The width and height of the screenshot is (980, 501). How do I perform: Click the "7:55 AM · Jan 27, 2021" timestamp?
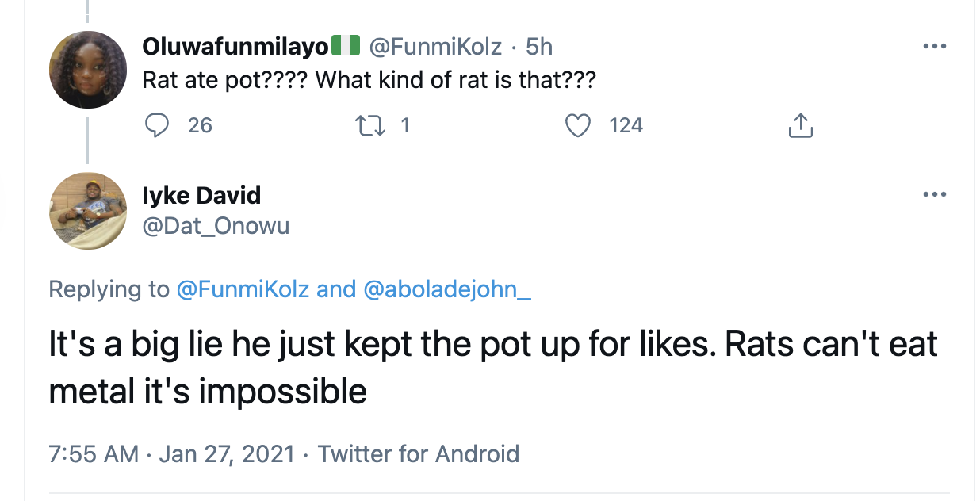(171, 454)
